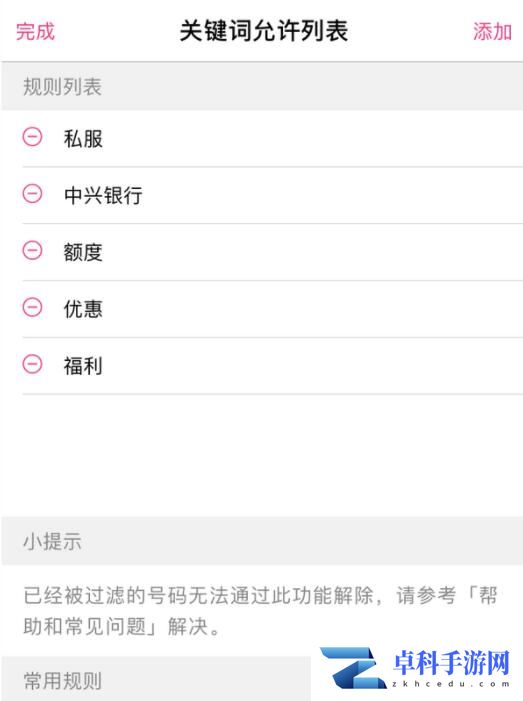
Task: Delete 福利 rule using its minus icon
Action: pyautogui.click(x=33, y=364)
